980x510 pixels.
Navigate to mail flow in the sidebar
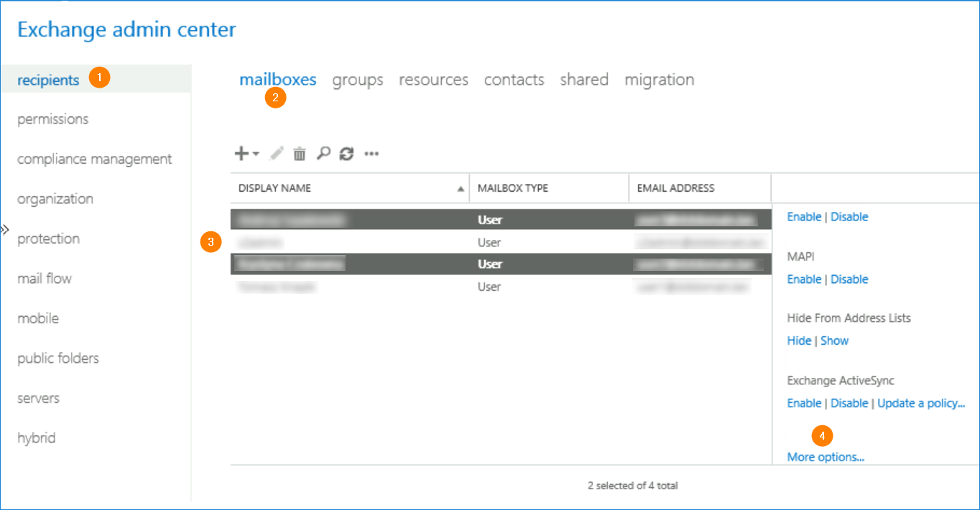tap(44, 278)
